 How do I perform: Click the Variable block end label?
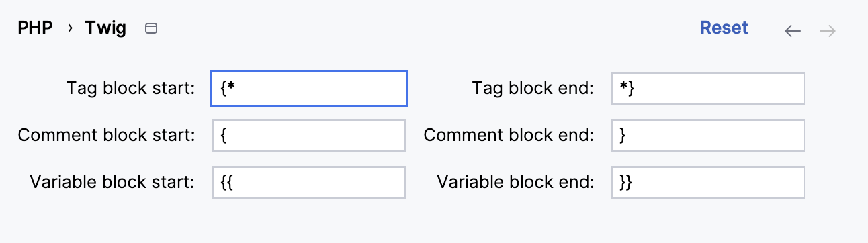[516, 182]
